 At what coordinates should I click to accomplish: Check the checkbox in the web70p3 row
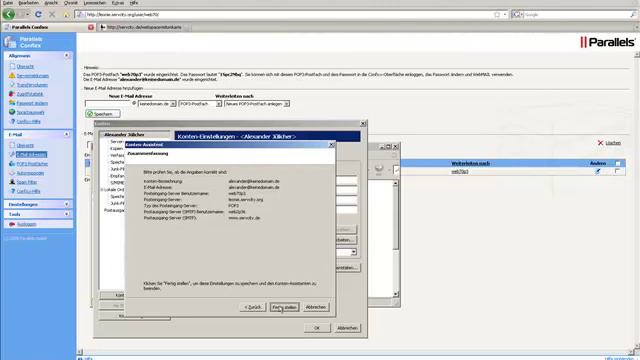[x=618, y=171]
